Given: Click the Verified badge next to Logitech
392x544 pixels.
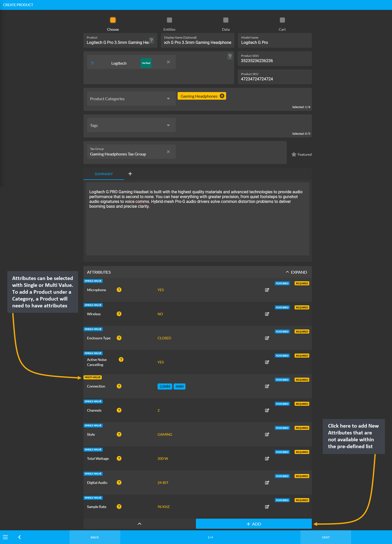Looking at the screenshot, I should (x=146, y=63).
